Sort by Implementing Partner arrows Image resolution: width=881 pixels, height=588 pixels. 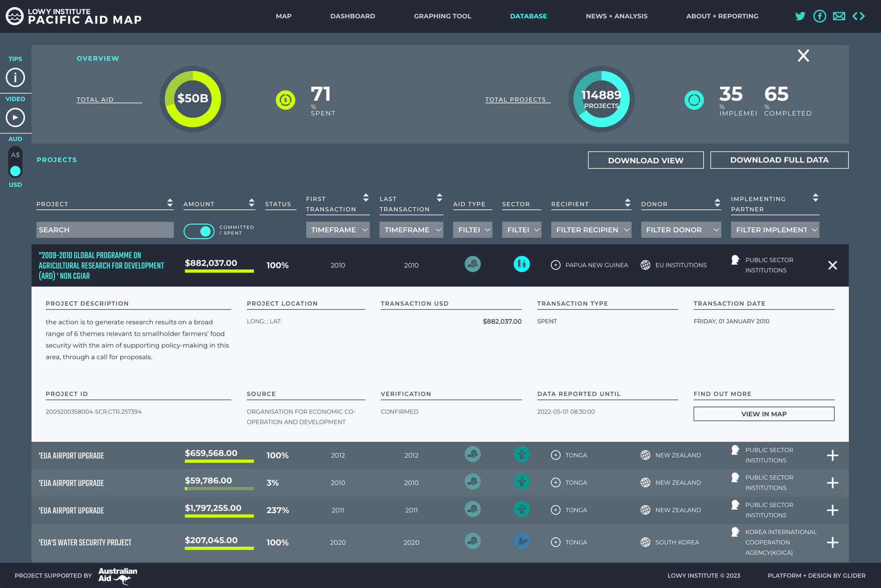(x=816, y=197)
